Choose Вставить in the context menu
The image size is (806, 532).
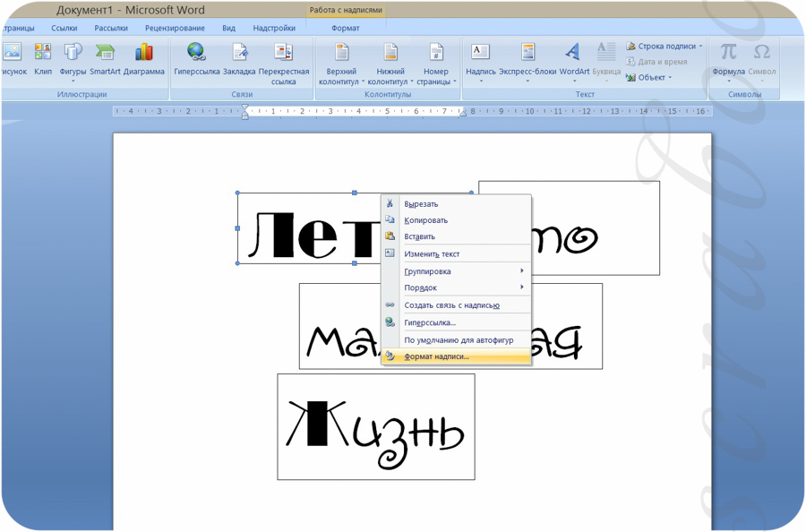point(456,237)
